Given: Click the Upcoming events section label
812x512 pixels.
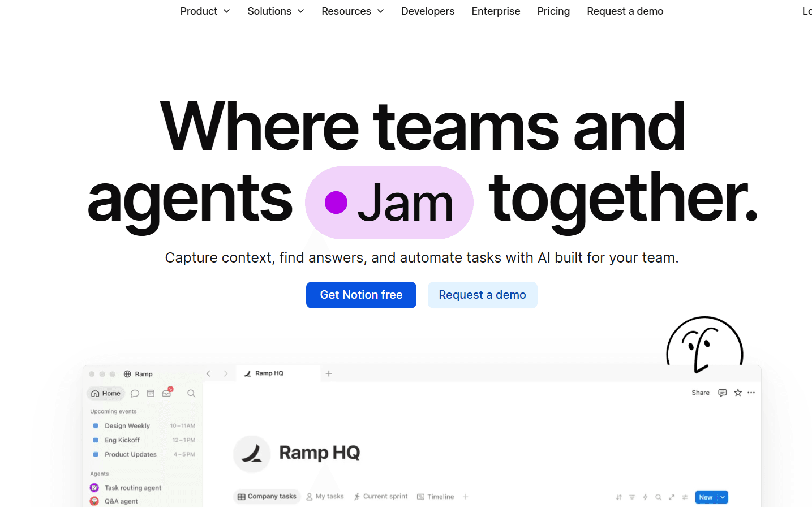Looking at the screenshot, I should [113, 411].
